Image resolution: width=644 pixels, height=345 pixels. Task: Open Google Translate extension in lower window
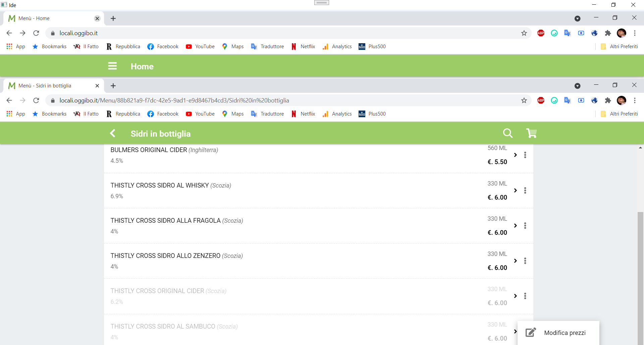tap(568, 100)
